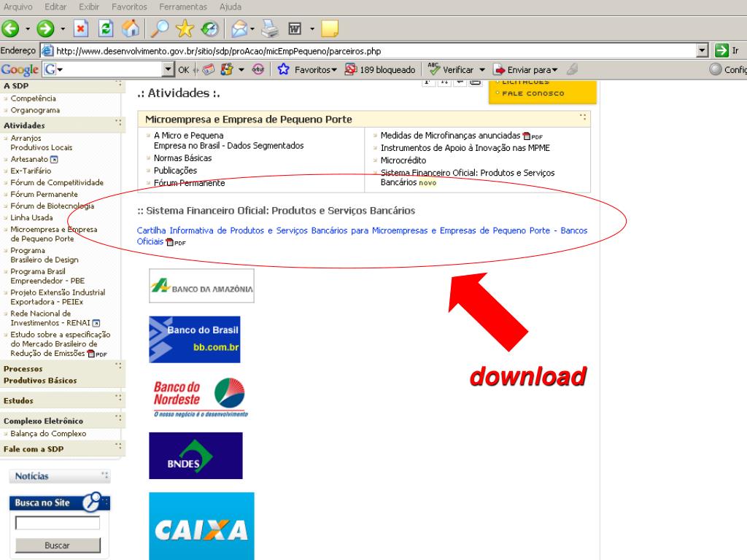Viewport: 747px width, 560px height.
Task: Click the Ex-Tarifário sidebar link
Action: [x=31, y=171]
